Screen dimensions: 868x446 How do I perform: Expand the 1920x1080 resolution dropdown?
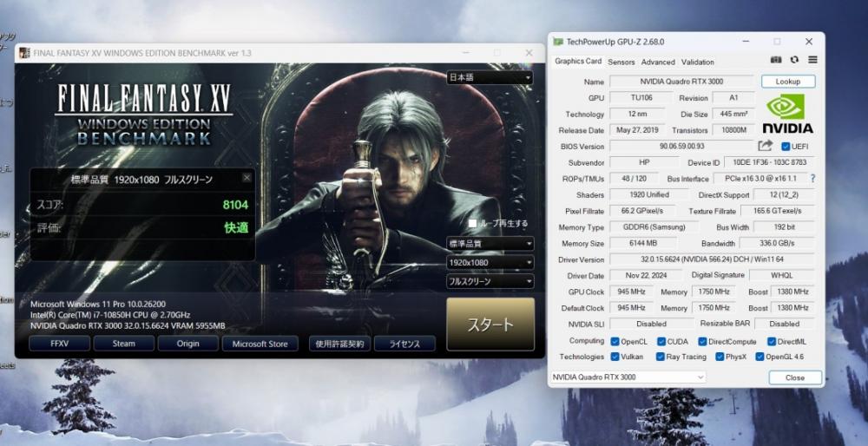point(490,262)
